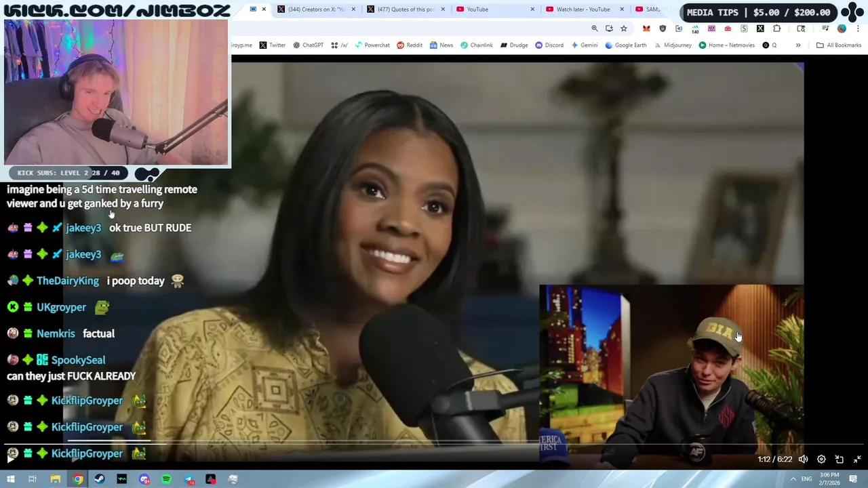This screenshot has width=868, height=488.
Task: Open the Extensions puzzle piece menu
Action: pyautogui.click(x=776, y=28)
